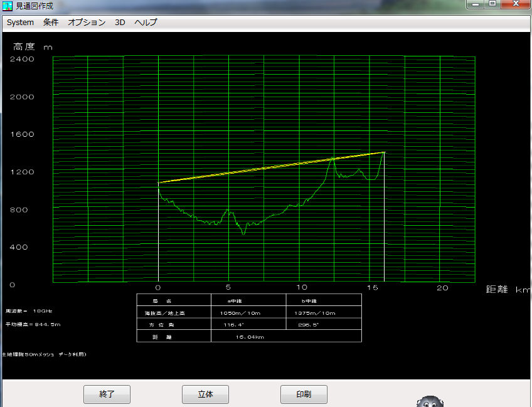Click the 116.4° azimuth table cell

235,325
